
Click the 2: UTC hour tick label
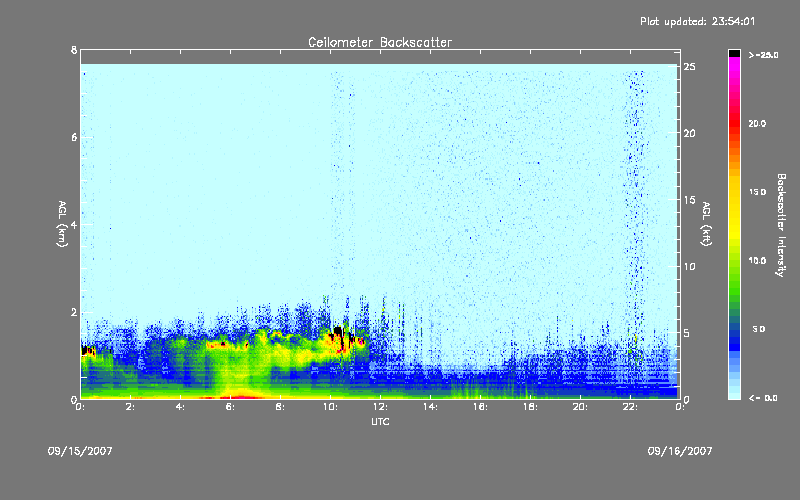(130, 407)
